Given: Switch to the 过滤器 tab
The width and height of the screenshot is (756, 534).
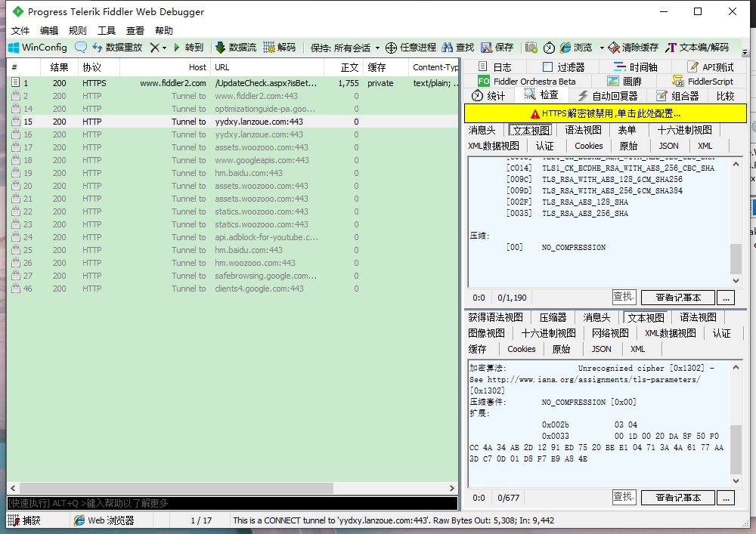Looking at the screenshot, I should point(564,67).
